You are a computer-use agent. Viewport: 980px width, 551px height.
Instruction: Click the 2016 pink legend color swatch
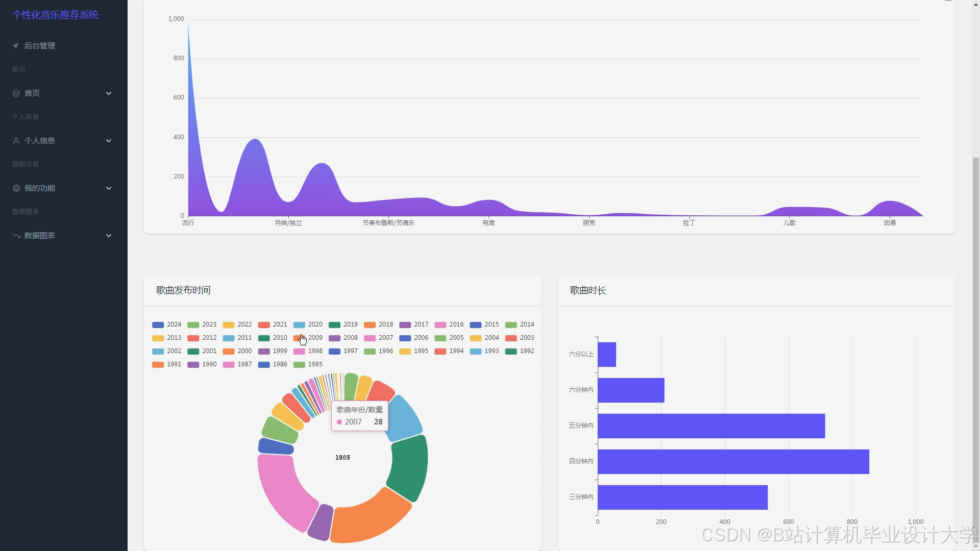click(x=440, y=325)
